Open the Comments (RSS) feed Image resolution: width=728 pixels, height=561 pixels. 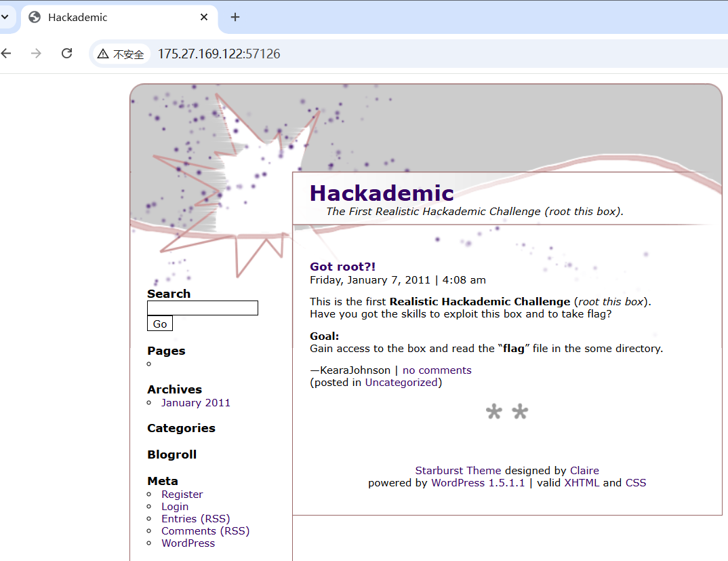pyautogui.click(x=205, y=531)
